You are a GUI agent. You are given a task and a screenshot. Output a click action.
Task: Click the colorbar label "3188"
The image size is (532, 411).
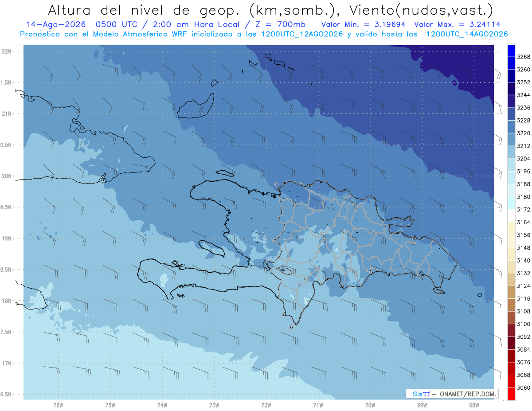coord(524,184)
